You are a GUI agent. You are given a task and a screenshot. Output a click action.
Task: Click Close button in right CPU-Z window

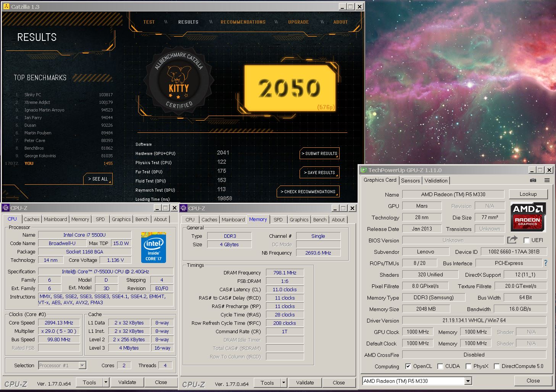[x=338, y=382]
